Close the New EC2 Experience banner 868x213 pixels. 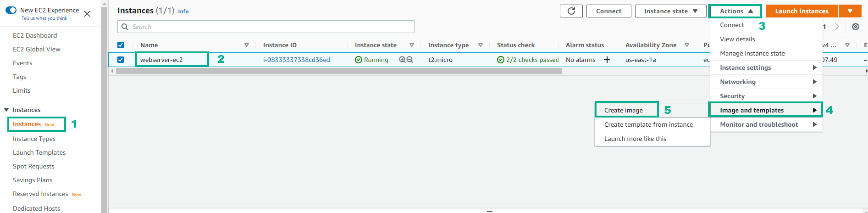click(x=87, y=14)
